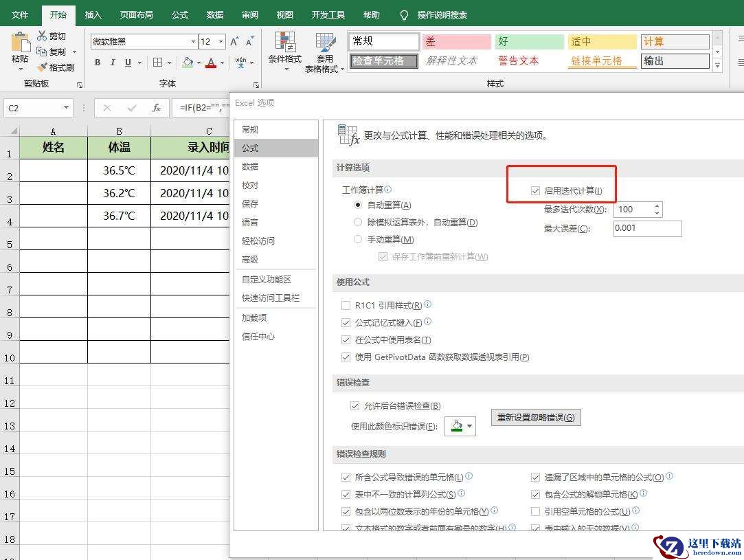This screenshot has width=744, height=560.
Task: Apply the 输出 cell style
Action: click(x=675, y=60)
